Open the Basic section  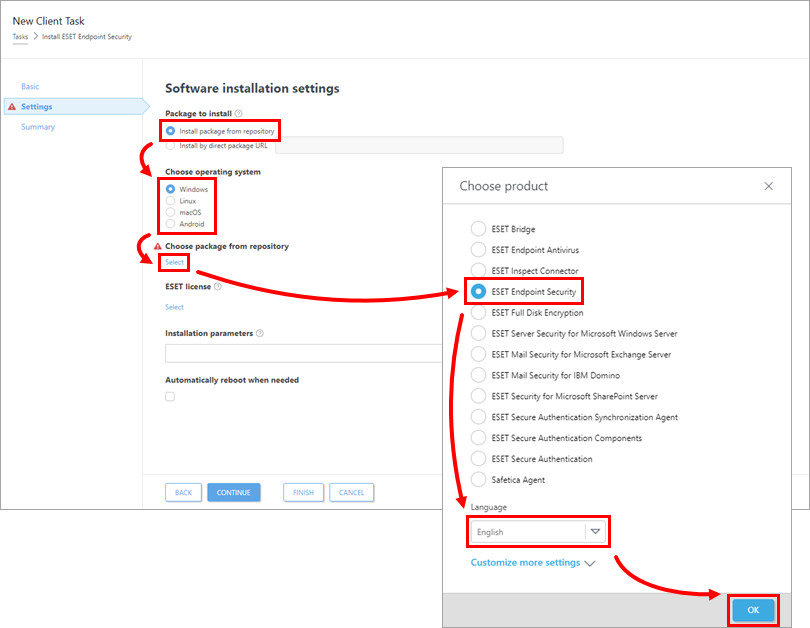[x=30, y=86]
